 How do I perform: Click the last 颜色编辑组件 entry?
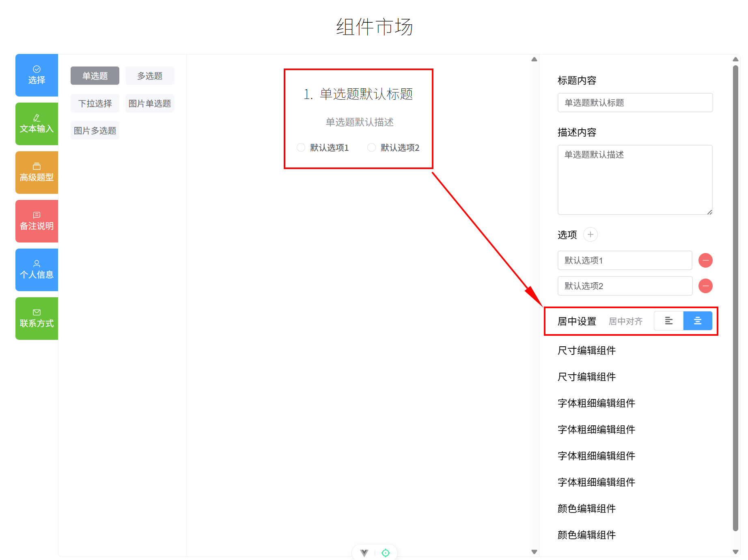pos(586,535)
